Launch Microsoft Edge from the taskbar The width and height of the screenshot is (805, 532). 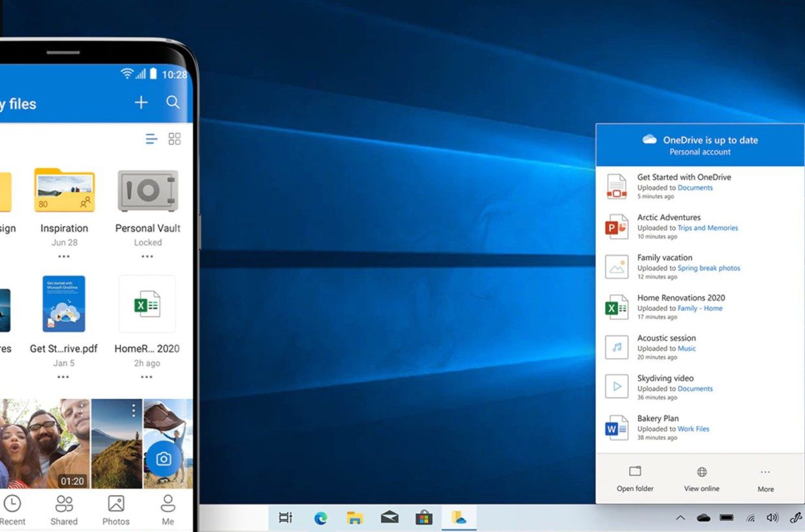point(321,518)
